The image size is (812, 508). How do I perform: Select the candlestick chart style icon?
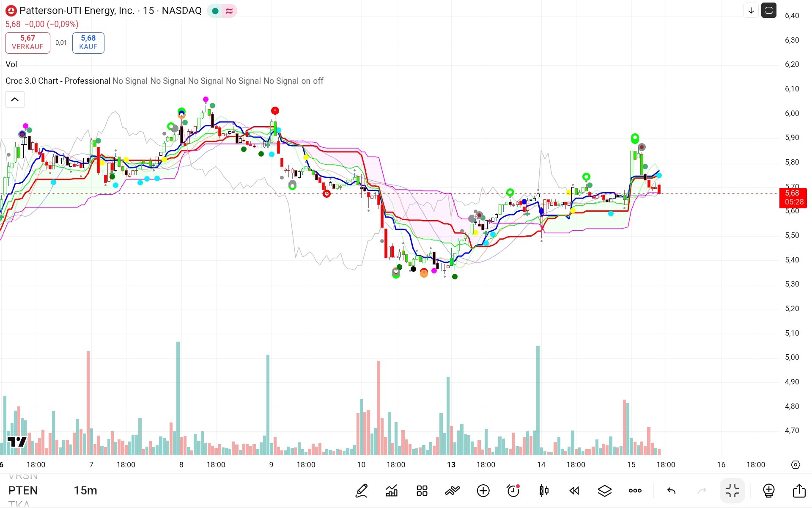[544, 491]
